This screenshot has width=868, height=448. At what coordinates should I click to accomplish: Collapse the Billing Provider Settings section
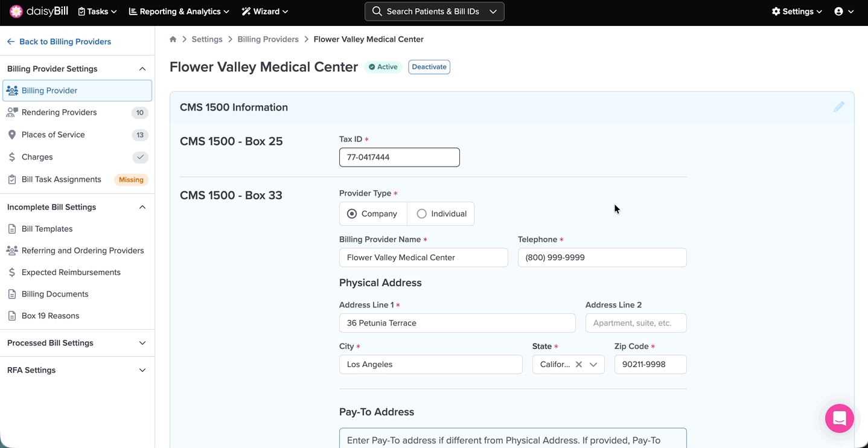point(142,69)
